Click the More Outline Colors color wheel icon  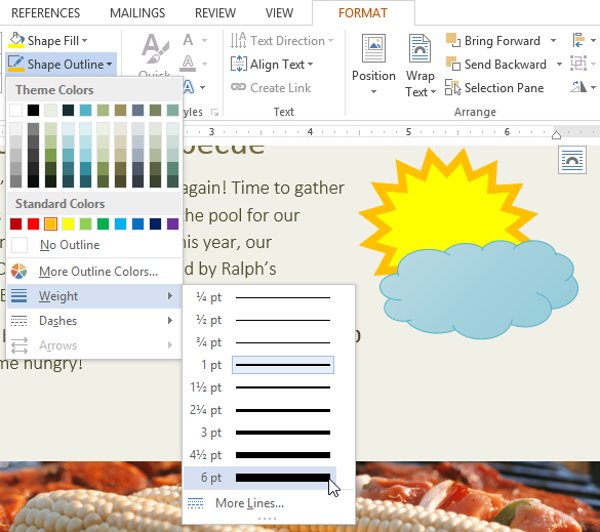(20, 271)
